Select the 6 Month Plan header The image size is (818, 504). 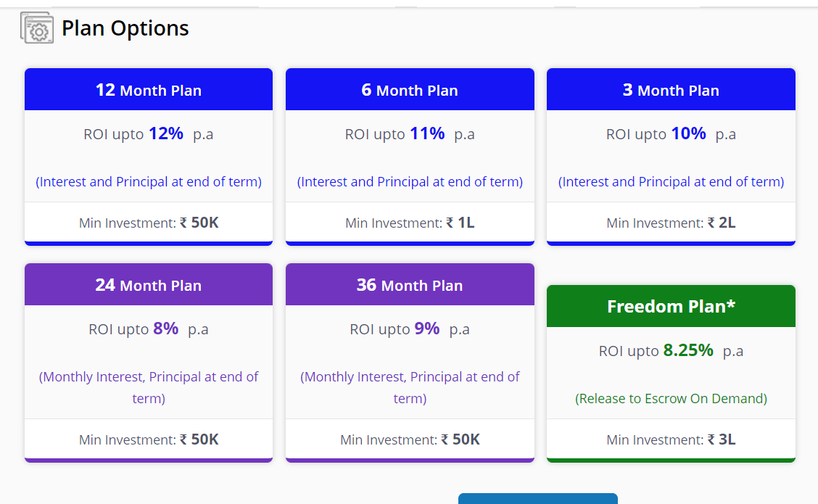(410, 89)
